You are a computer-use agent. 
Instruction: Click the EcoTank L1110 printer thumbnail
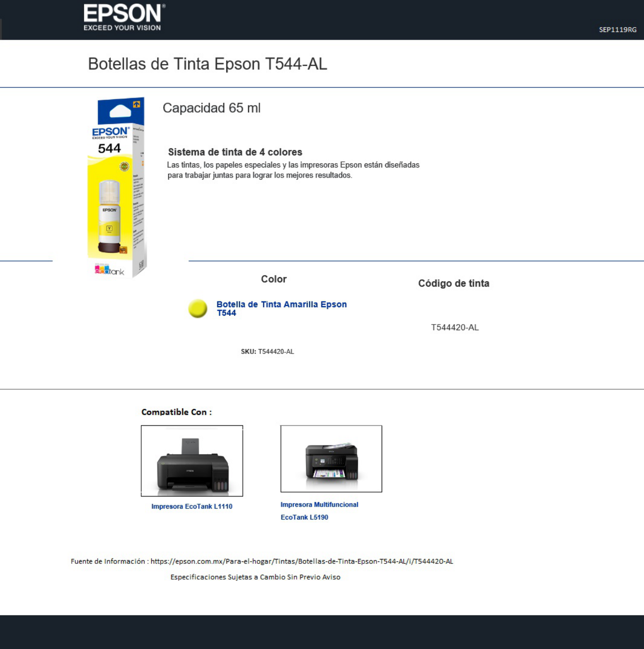point(192,461)
